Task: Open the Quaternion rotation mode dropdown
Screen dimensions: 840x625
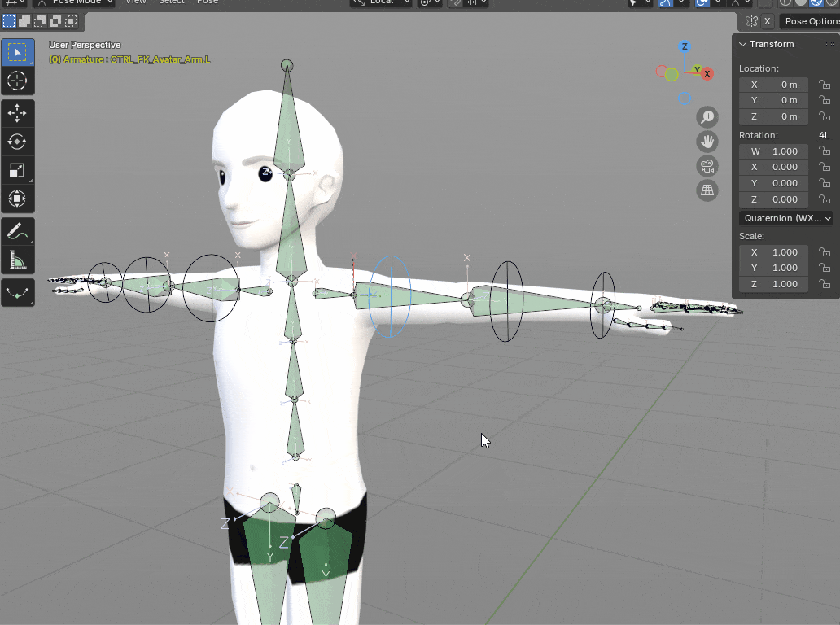Action: (785, 218)
